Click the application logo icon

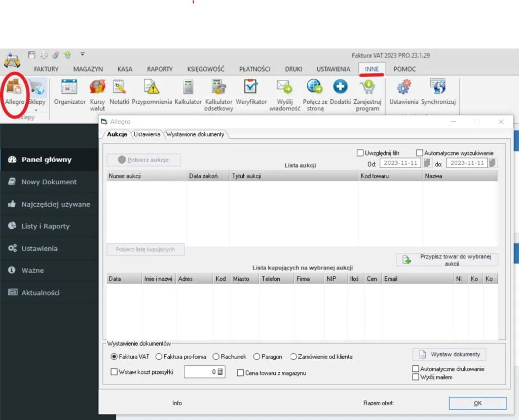click(12, 60)
